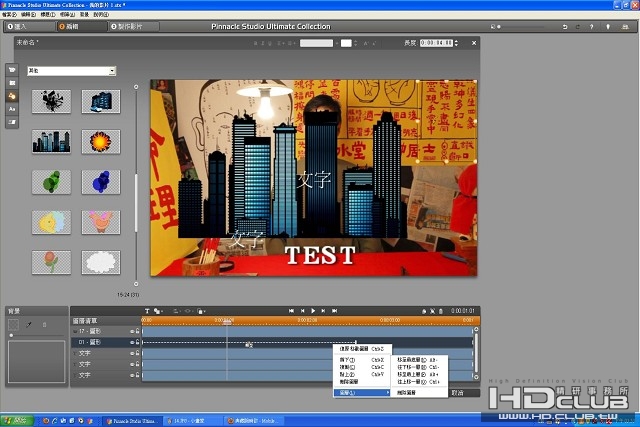640x427 pixels.
Task: Step back one frame
Action: [x=302, y=311]
